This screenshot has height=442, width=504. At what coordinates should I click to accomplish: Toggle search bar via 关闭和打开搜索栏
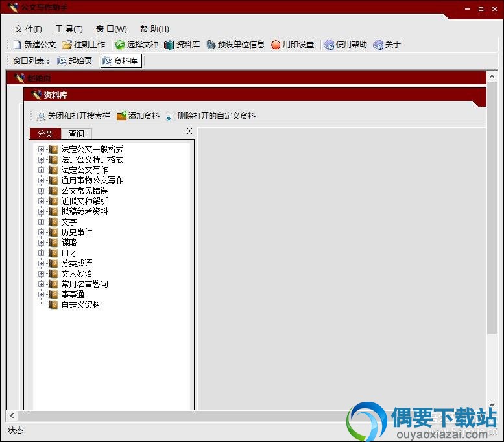(x=73, y=115)
